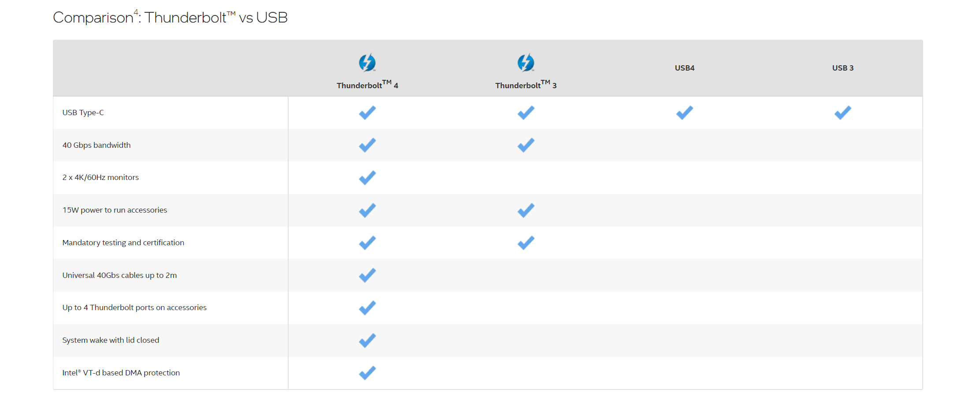Click the '2 x 4K/60Hz monitors' row label
Screen dimensions: 980x412
[100, 177]
